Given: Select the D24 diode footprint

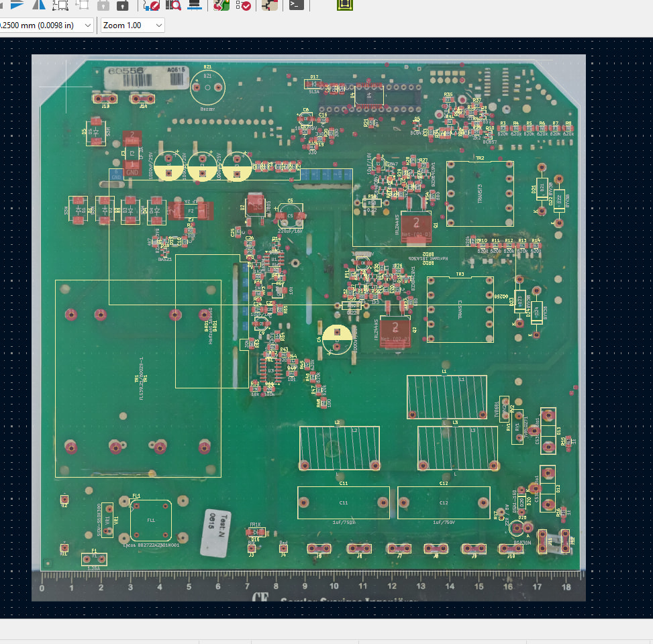Looking at the screenshot, I should tap(536, 312).
